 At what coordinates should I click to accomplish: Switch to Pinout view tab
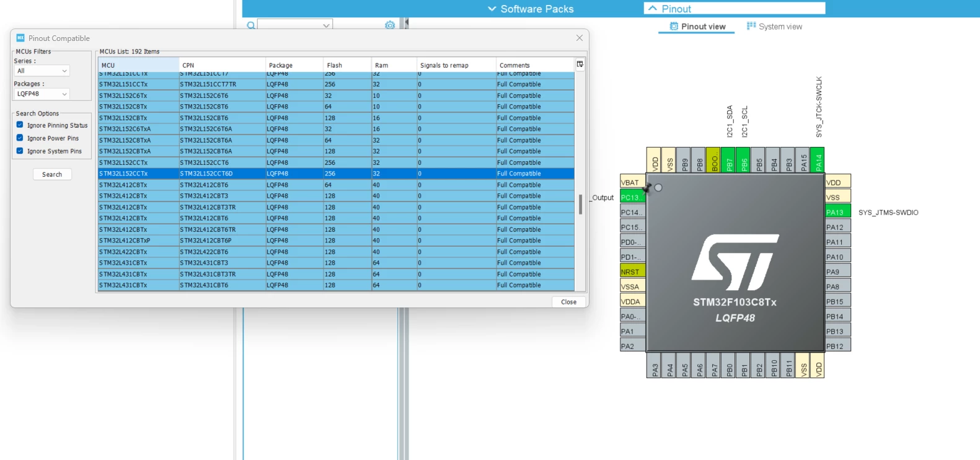[x=697, y=27]
